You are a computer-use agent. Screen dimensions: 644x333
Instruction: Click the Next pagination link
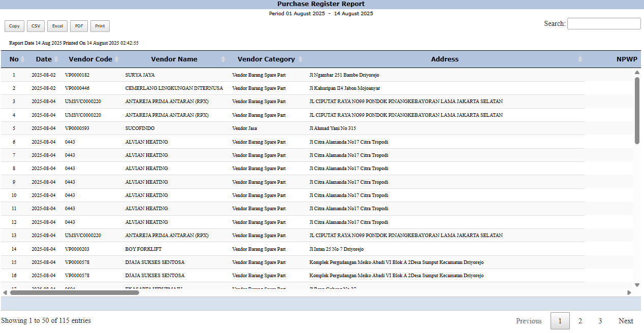pyautogui.click(x=626, y=321)
